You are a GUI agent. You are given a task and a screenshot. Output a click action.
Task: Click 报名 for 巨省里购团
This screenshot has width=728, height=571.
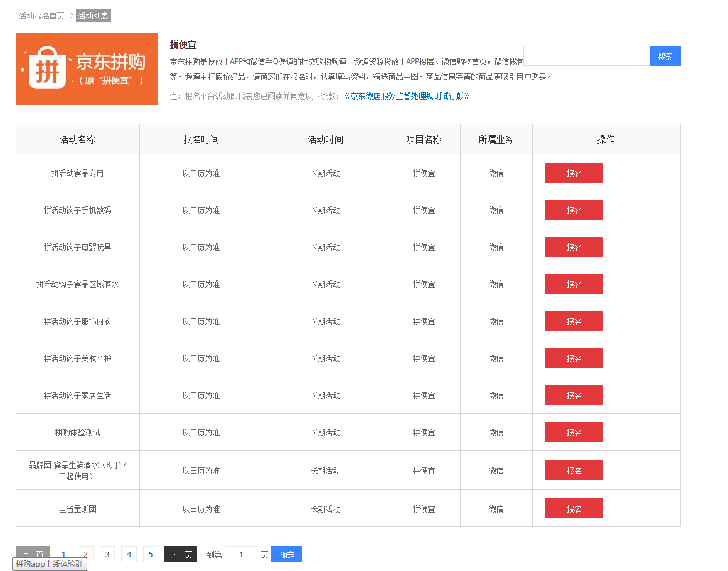tap(574, 508)
